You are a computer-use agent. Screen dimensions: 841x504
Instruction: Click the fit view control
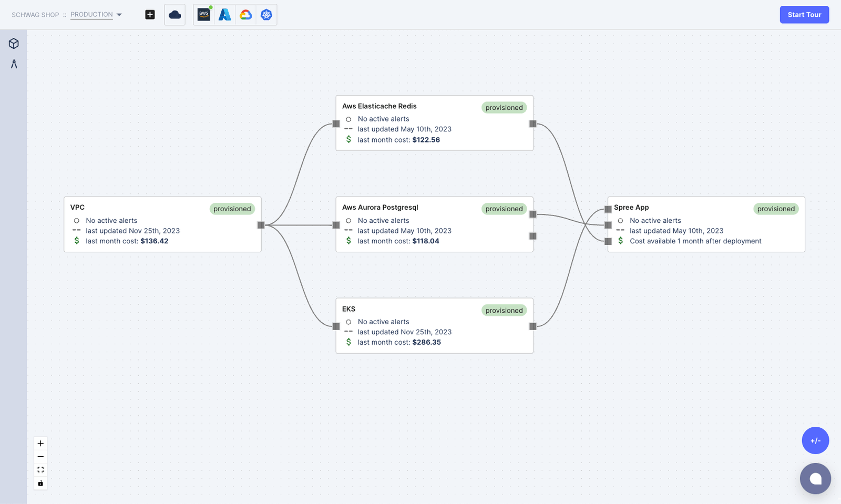pos(40,470)
